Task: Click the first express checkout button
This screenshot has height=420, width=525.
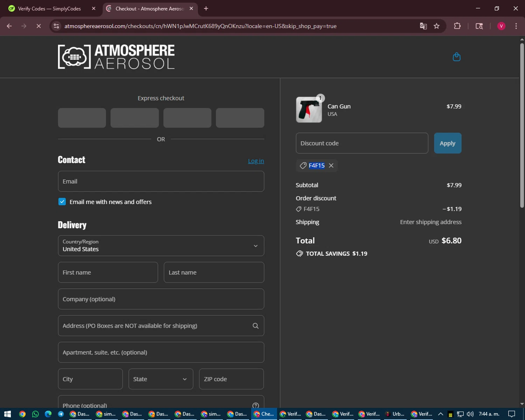Action: 82,118
